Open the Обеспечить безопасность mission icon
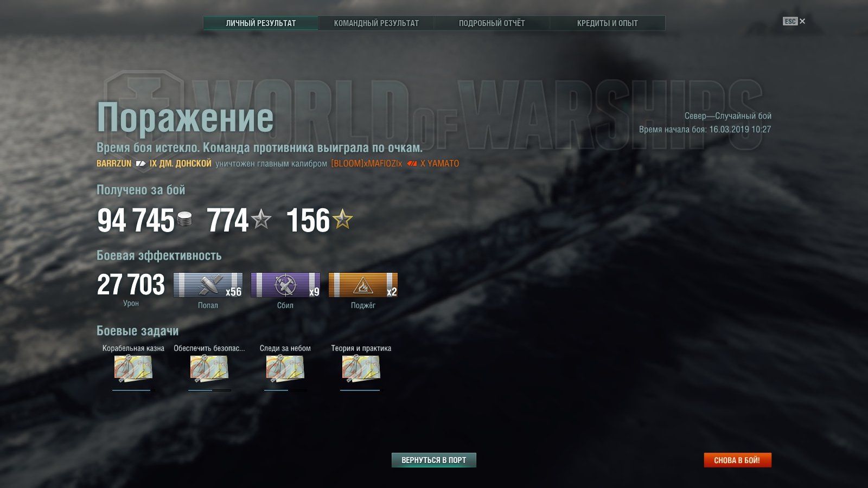This screenshot has height=488, width=868. (209, 369)
